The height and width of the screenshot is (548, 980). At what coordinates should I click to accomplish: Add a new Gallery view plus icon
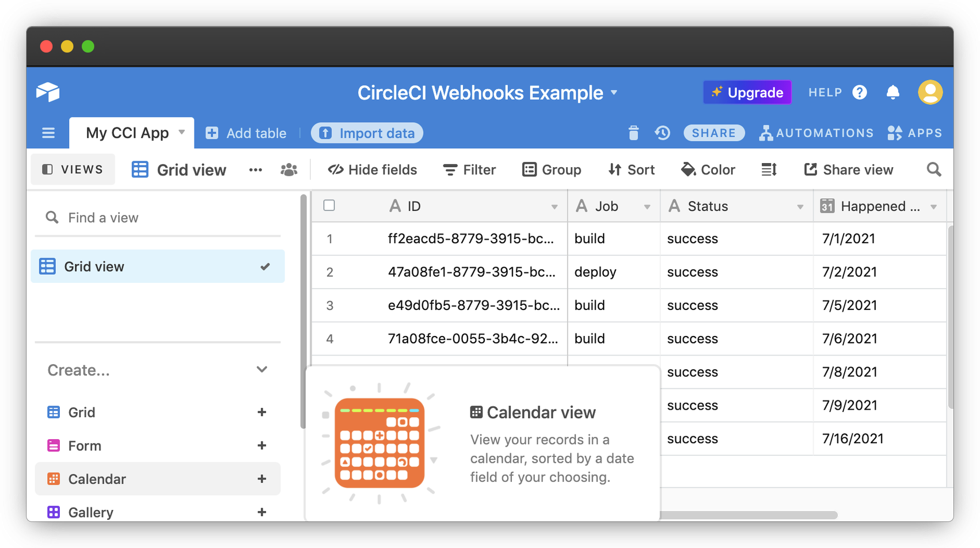262,512
